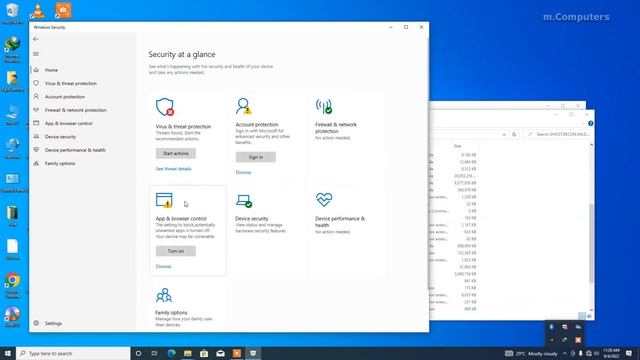The image size is (640, 360).
Task: Select App & browser control in sidebar
Action: (69, 123)
